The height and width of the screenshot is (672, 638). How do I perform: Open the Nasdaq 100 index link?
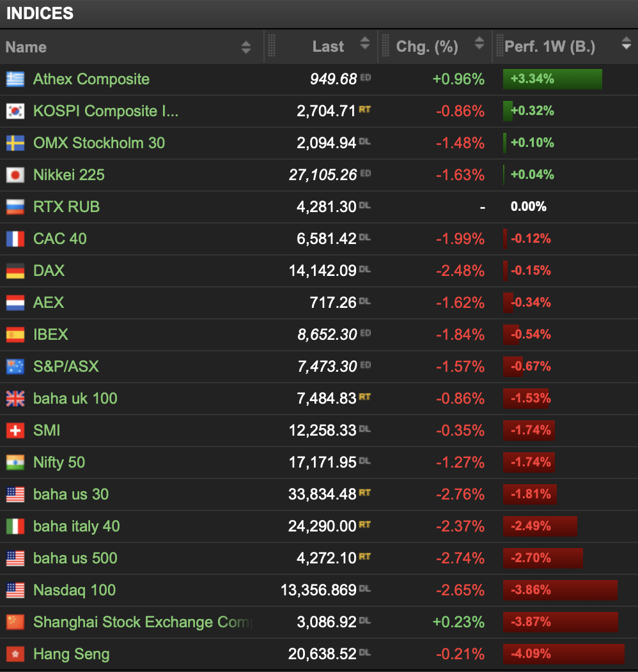(75, 591)
